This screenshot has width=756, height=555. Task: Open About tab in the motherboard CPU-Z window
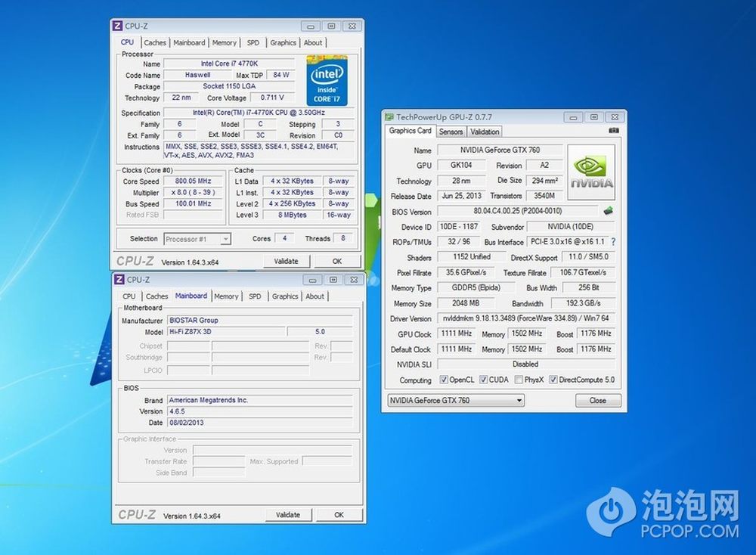pyautogui.click(x=314, y=296)
